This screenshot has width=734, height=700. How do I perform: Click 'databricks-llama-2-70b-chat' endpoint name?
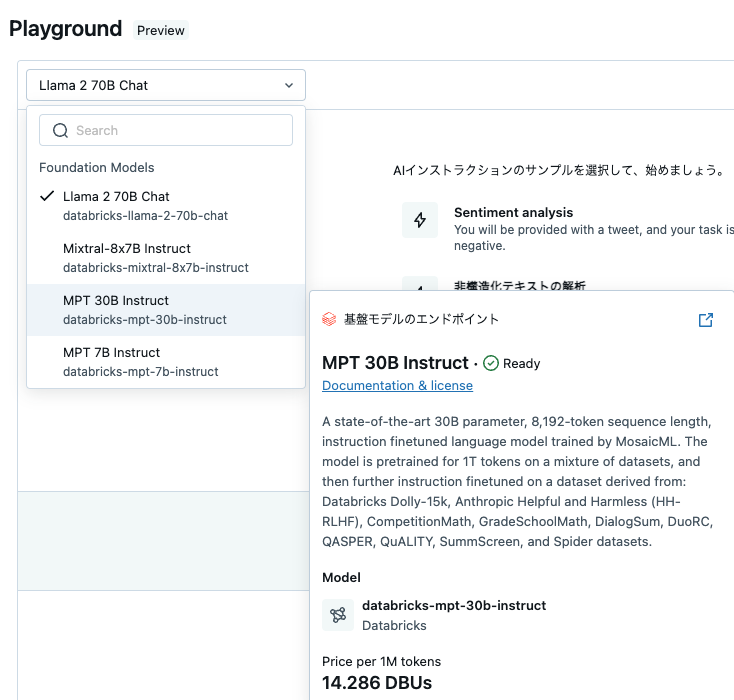pyautogui.click(x=146, y=216)
